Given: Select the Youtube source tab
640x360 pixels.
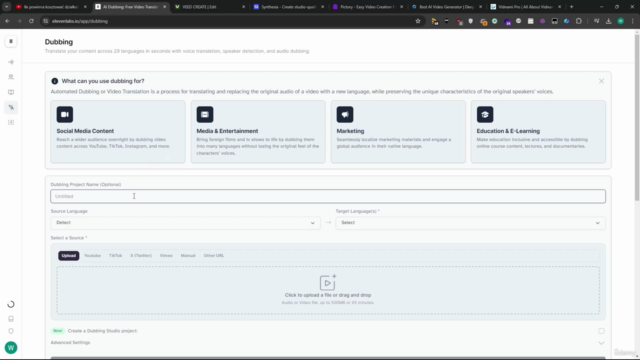Looking at the screenshot, I should click(x=92, y=256).
